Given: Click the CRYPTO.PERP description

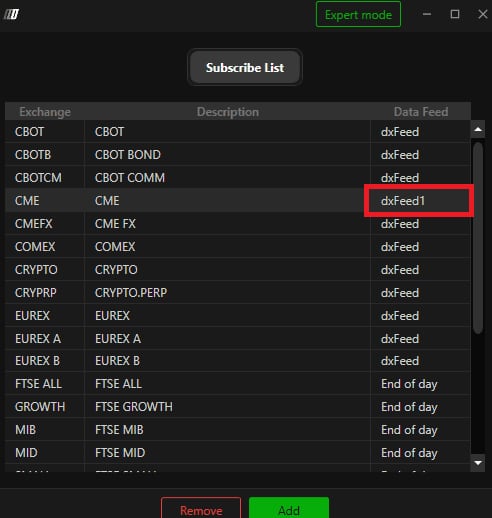Looking at the screenshot, I should [131, 293].
